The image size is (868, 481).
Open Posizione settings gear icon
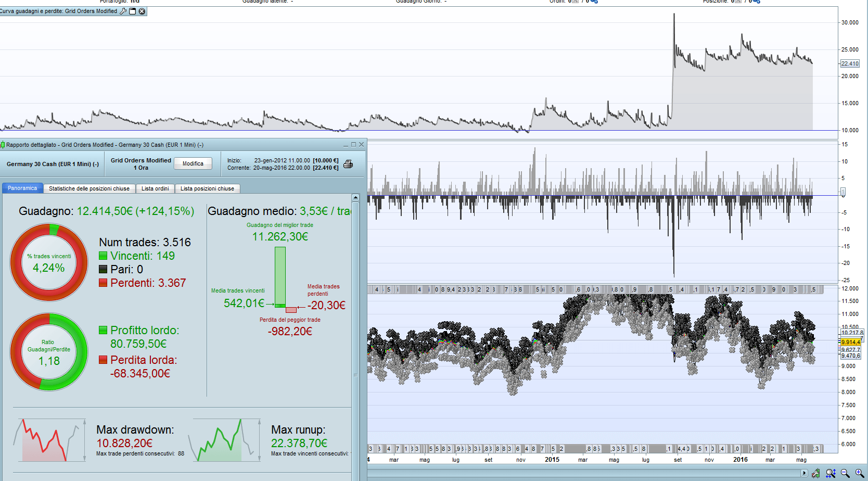tap(757, 2)
